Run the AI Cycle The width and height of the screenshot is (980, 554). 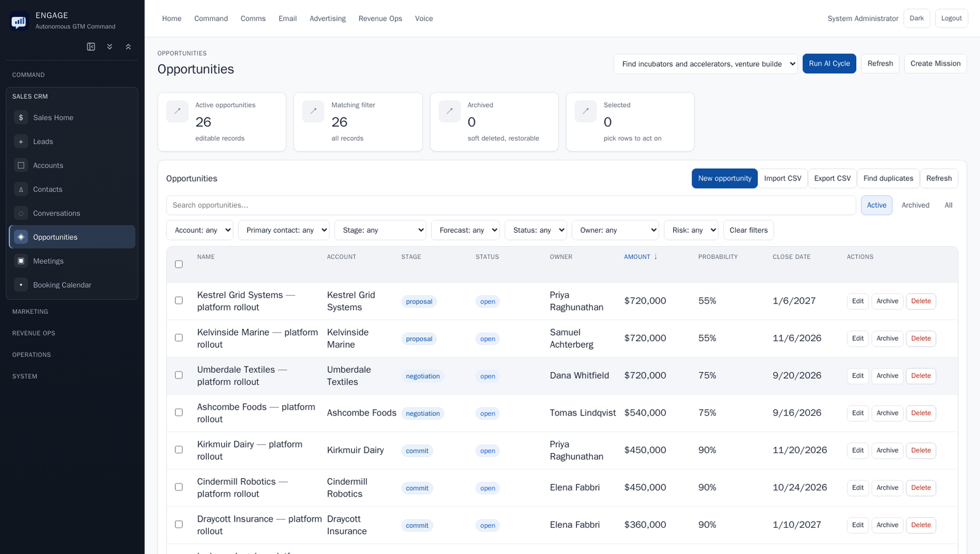pyautogui.click(x=829, y=64)
